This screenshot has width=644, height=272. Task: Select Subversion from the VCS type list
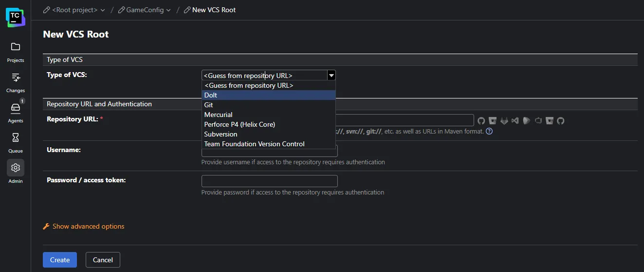point(269,134)
